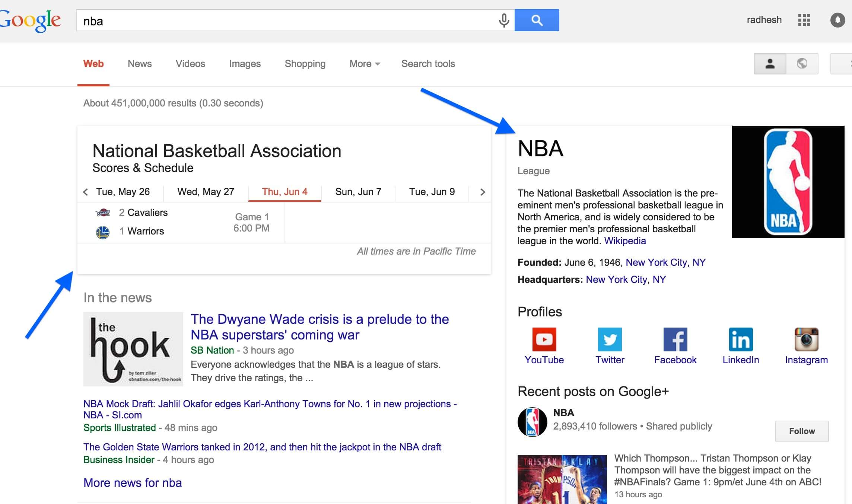This screenshot has height=504, width=852.
Task: Click the SB Nation source label
Action: pos(212,350)
